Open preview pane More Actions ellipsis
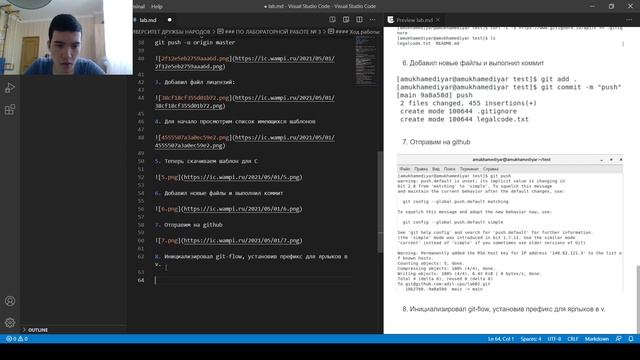 [629, 20]
